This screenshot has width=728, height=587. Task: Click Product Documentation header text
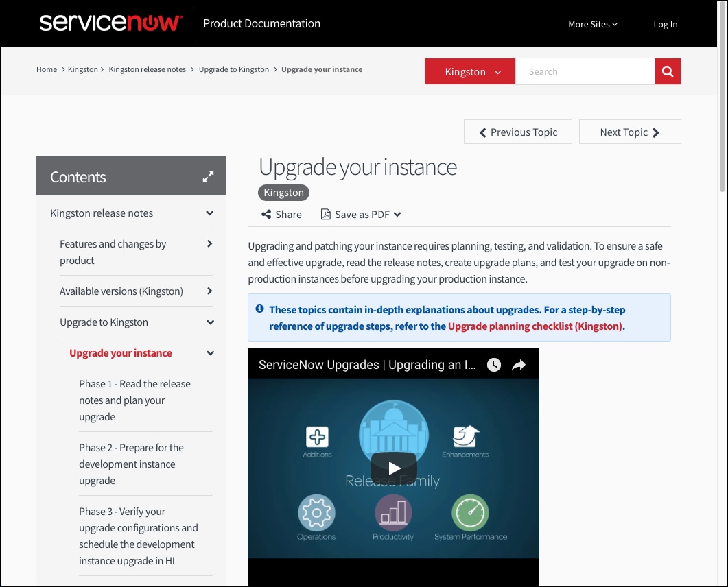click(262, 24)
